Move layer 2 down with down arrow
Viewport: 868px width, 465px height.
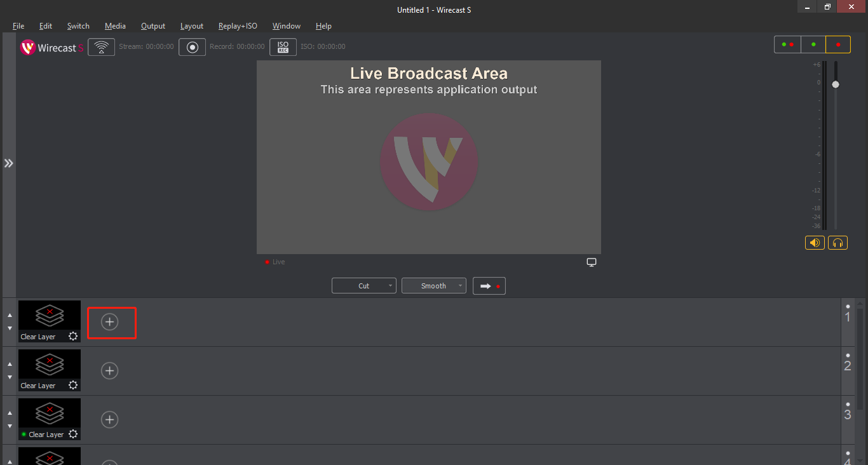point(10,377)
